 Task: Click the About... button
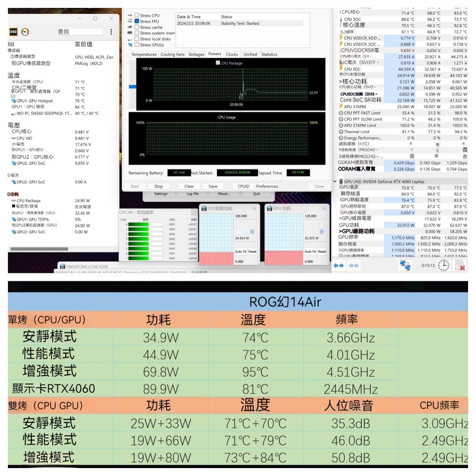point(224,194)
